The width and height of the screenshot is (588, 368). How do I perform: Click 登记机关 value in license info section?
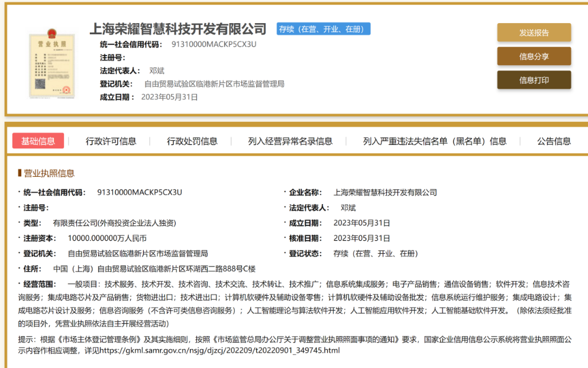[x=138, y=254]
